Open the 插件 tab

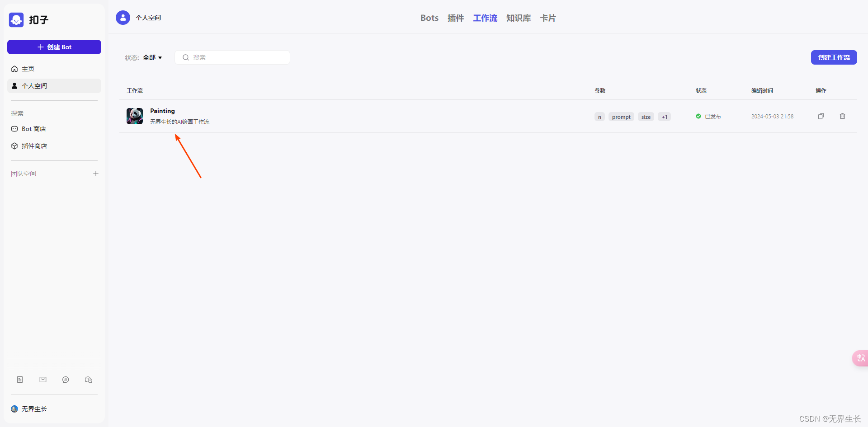click(455, 18)
